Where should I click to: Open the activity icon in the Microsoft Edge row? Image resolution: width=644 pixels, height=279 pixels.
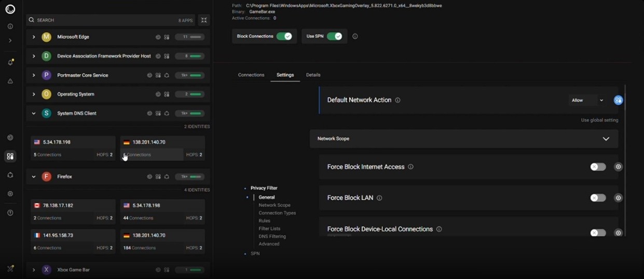(158, 37)
